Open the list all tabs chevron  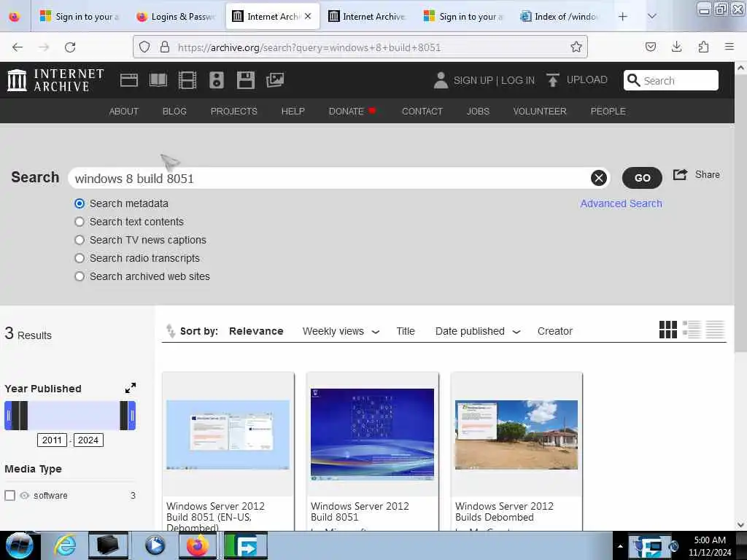click(x=651, y=17)
